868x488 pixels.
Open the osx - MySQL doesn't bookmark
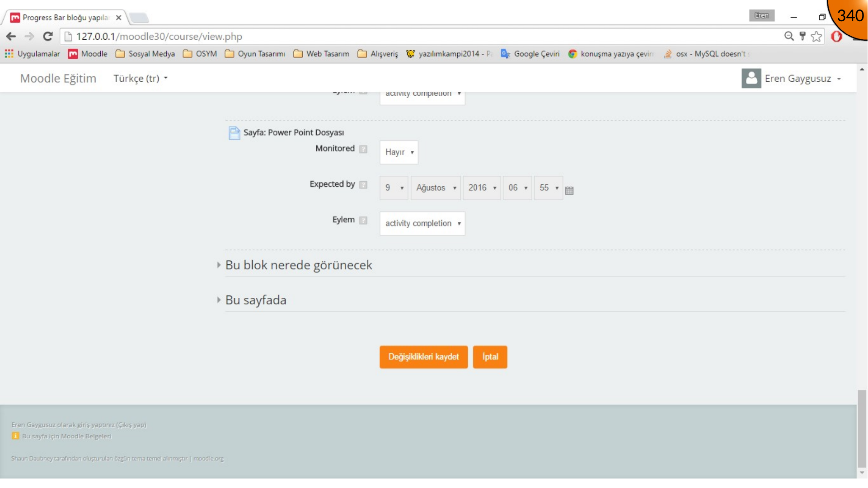[x=706, y=54]
